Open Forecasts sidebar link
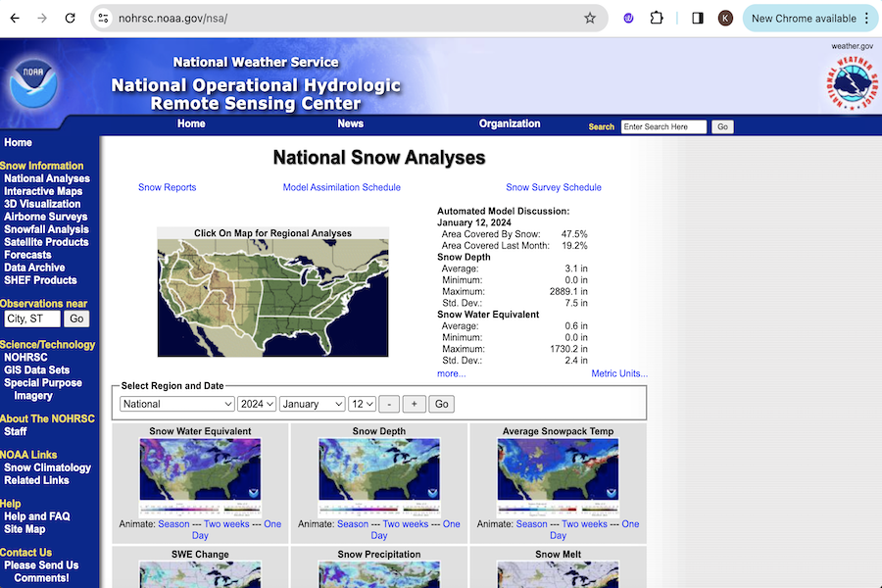 [27, 255]
